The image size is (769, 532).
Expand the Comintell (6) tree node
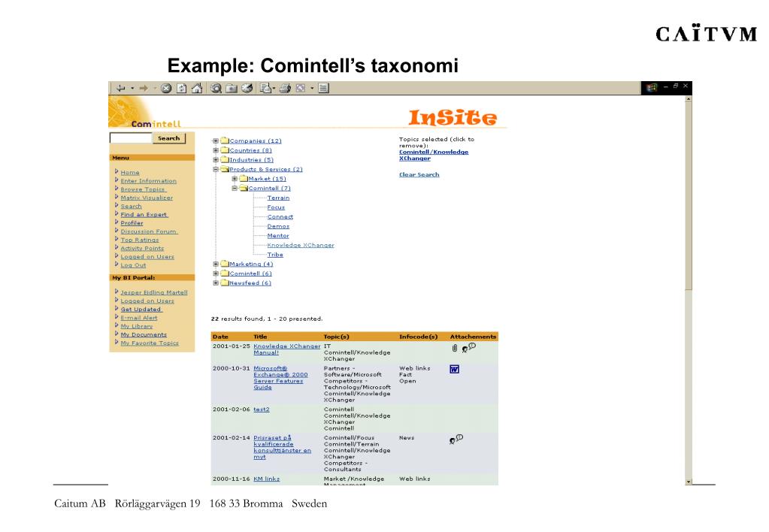(x=215, y=274)
